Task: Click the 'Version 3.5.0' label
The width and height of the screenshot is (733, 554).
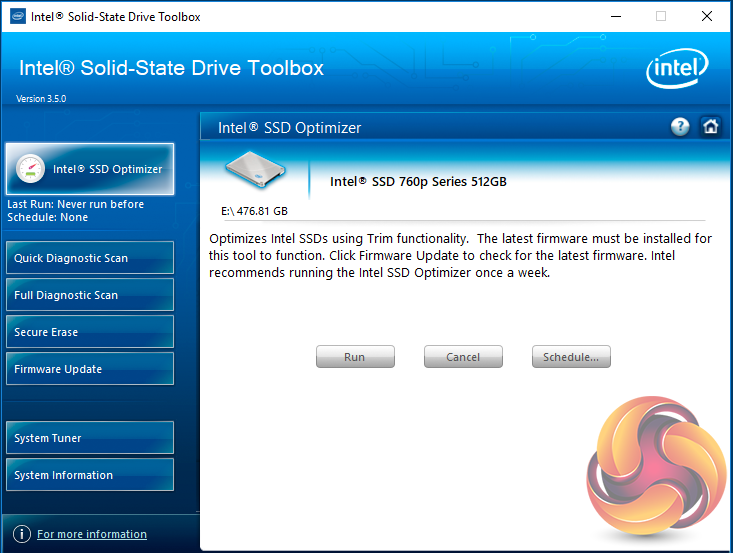Action: (x=41, y=99)
